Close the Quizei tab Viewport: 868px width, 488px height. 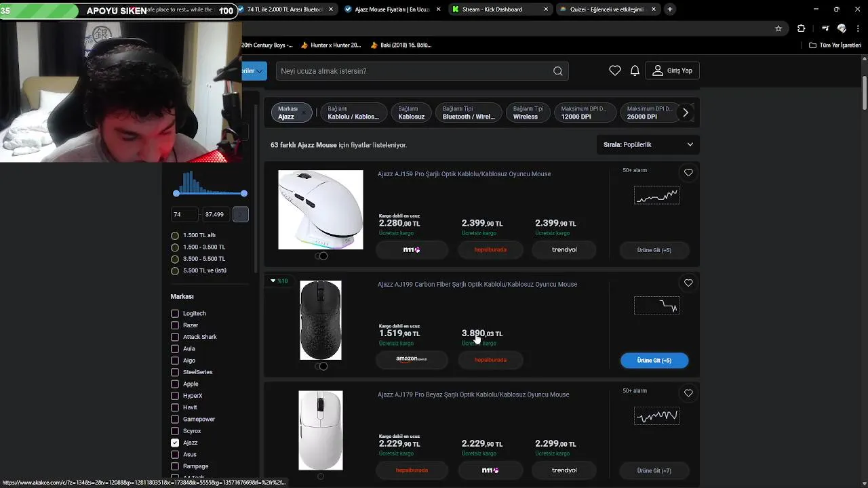[x=654, y=9]
